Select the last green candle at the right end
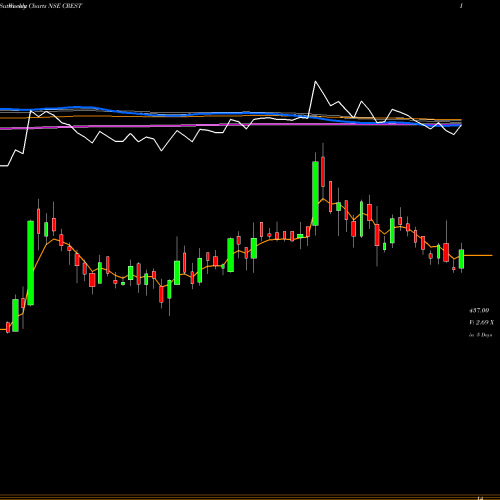500x500 pixels. [461, 259]
